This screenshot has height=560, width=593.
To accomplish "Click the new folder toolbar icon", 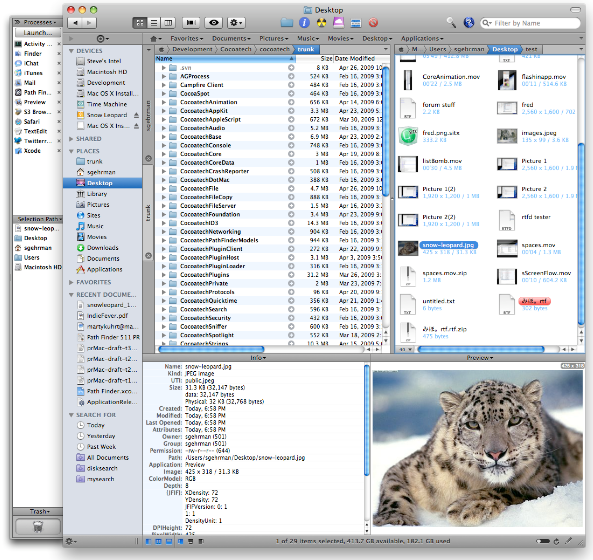I will point(287,23).
